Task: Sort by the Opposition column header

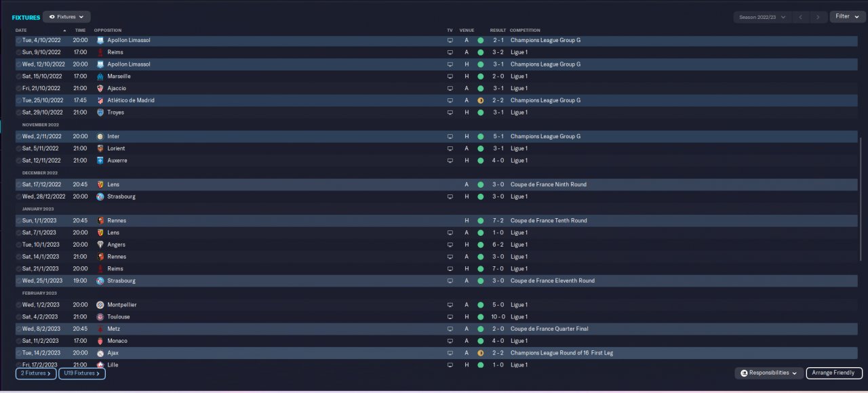Action: click(x=108, y=30)
